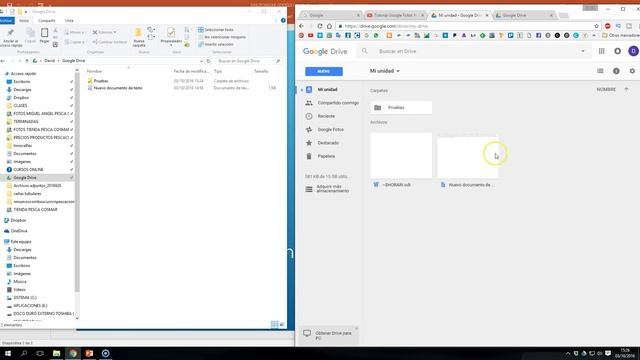This screenshot has height=360, width=640.
Task: Click the Chrome home icon
Action: pyautogui.click(x=329, y=26)
